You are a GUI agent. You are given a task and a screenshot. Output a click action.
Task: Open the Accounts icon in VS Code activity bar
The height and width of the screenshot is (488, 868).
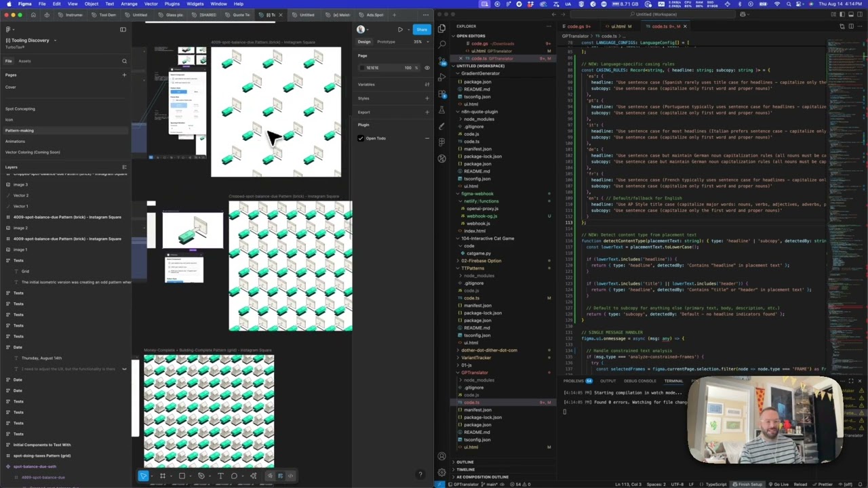tap(441, 456)
